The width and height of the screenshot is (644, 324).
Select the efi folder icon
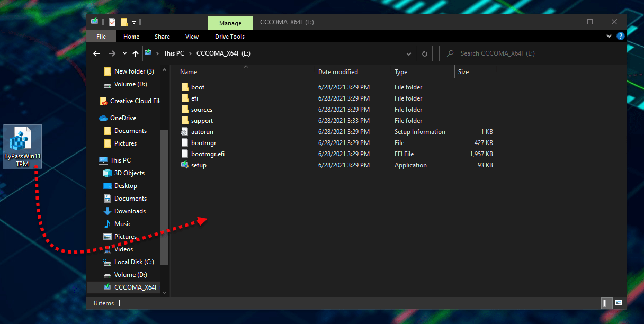click(x=185, y=98)
